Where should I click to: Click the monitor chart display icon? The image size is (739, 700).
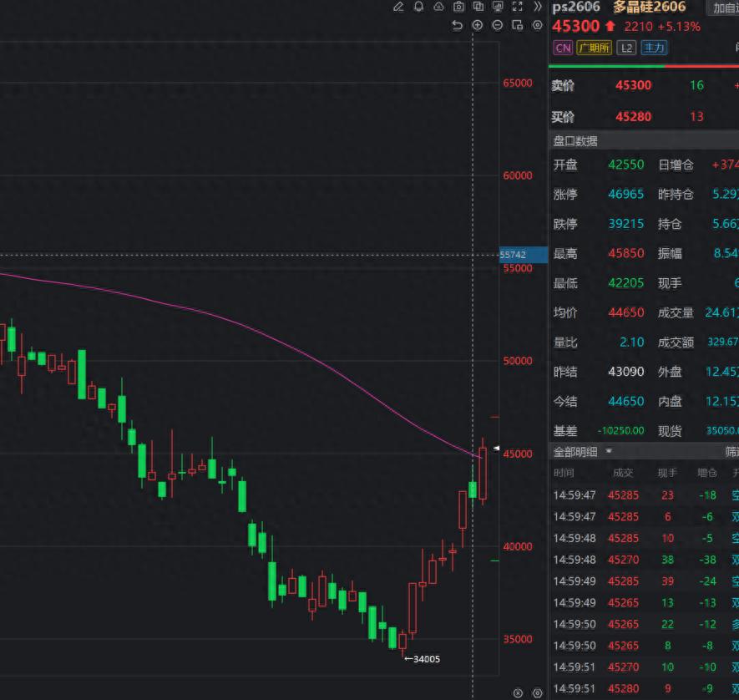pyautogui.click(x=498, y=7)
